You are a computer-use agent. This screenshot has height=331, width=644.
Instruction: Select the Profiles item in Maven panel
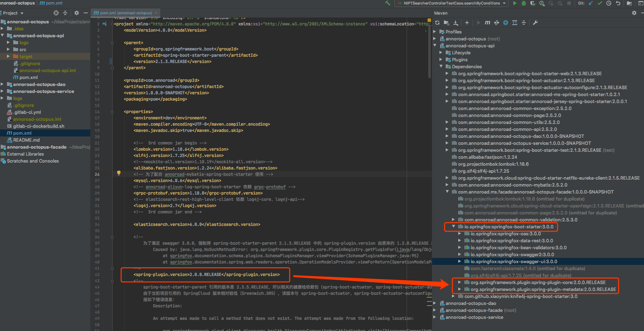[453, 32]
